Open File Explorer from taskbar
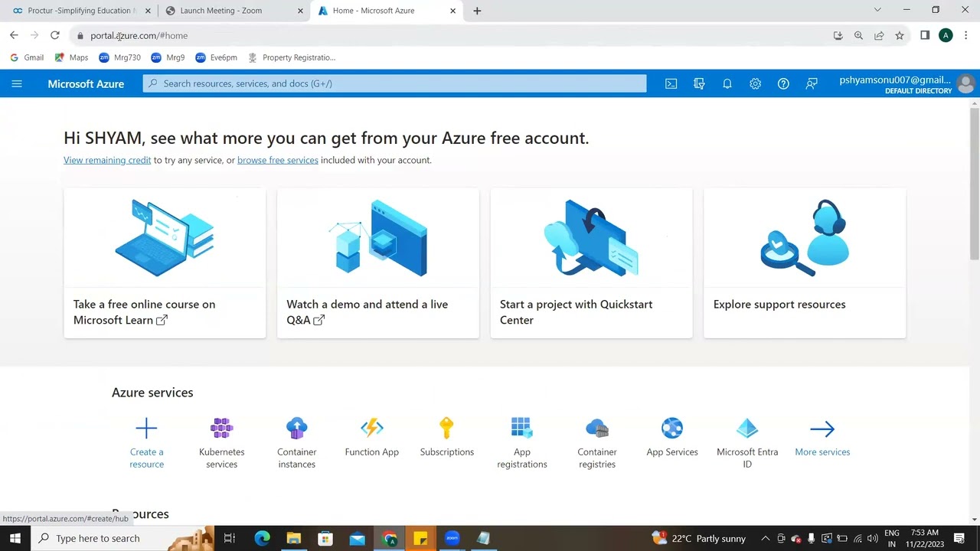 point(293,538)
